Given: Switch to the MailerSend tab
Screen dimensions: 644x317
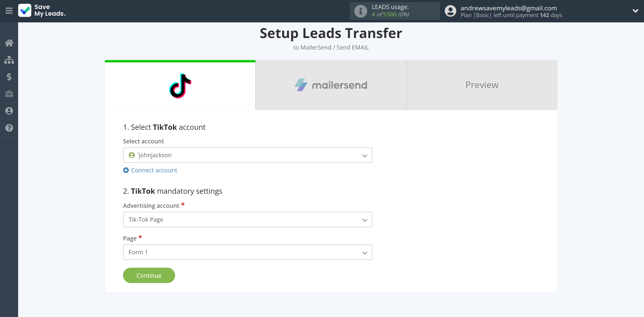Looking at the screenshot, I should click(x=331, y=85).
